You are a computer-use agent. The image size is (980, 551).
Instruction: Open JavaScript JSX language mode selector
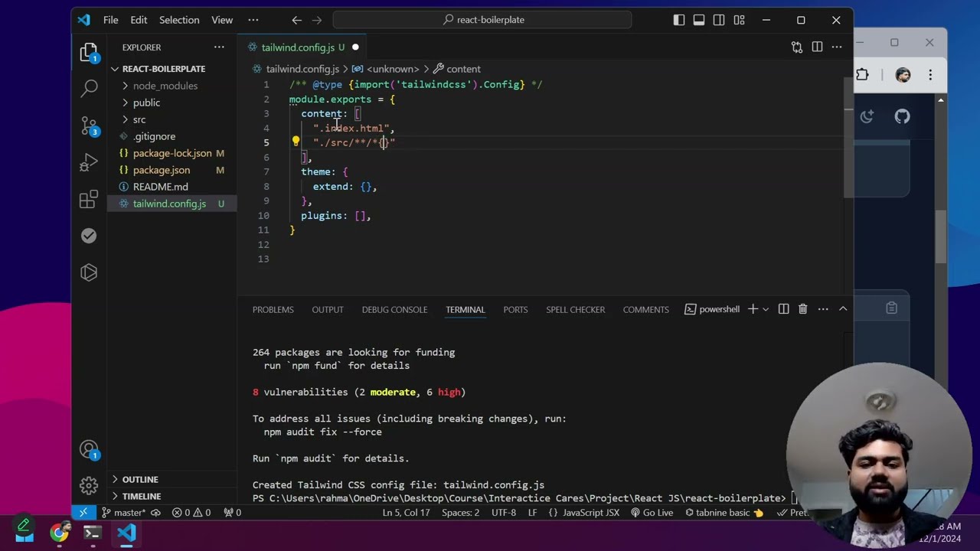591,513
